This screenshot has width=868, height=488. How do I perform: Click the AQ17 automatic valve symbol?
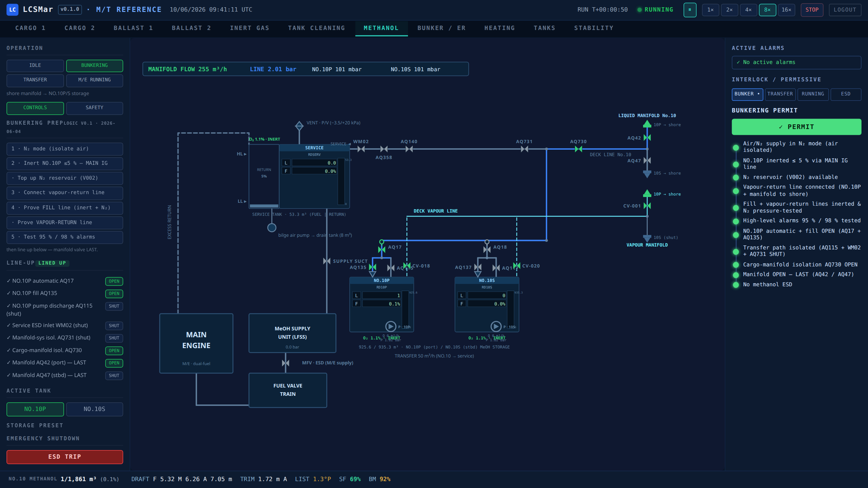pyautogui.click(x=382, y=249)
